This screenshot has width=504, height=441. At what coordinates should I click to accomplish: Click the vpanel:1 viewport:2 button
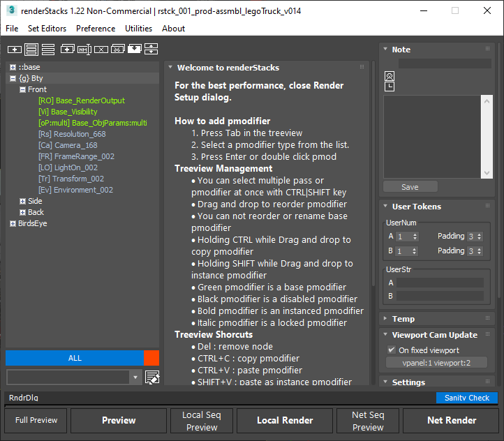coord(436,363)
